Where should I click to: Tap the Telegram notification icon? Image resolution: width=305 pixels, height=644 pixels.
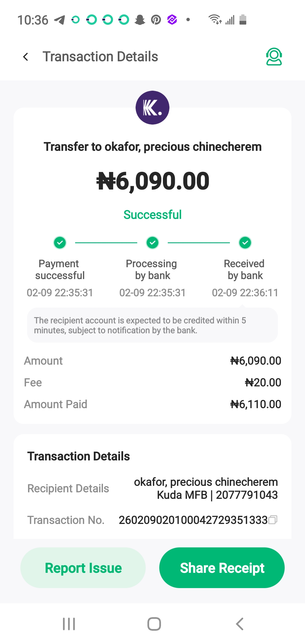click(x=60, y=20)
